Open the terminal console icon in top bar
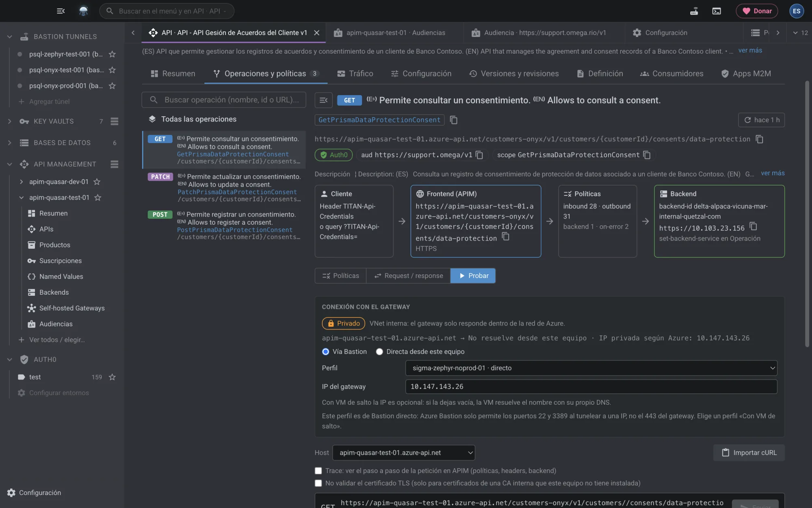812x508 pixels. (717, 11)
